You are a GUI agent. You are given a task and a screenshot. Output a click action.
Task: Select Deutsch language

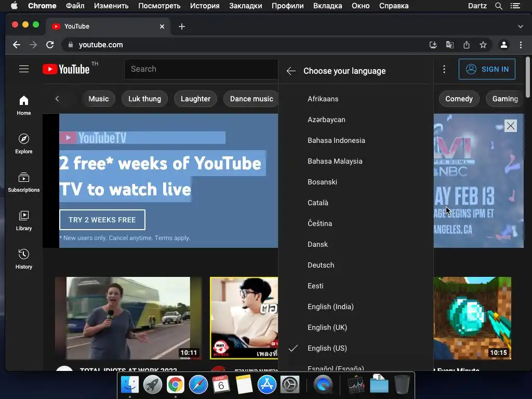click(x=355, y=265)
